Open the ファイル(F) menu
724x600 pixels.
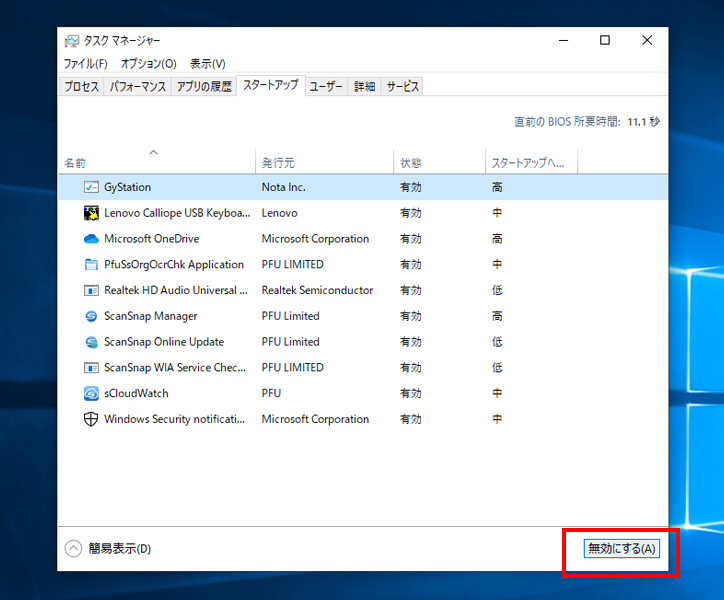[85, 64]
